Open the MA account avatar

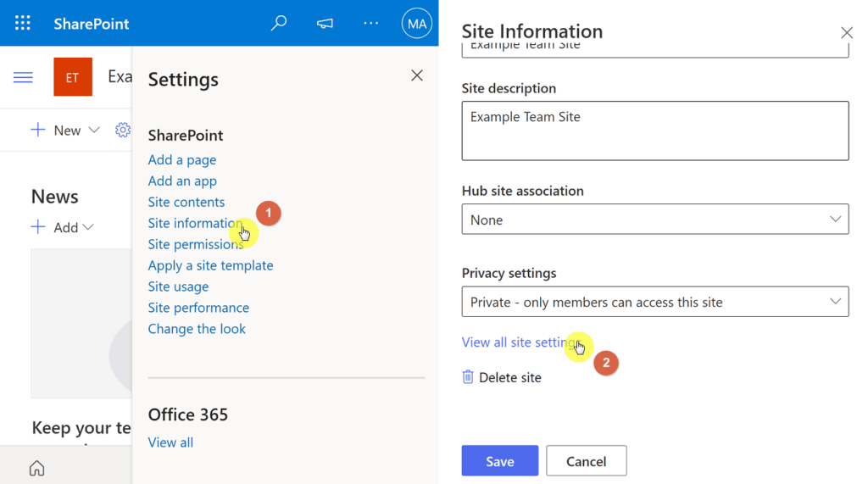pos(416,23)
